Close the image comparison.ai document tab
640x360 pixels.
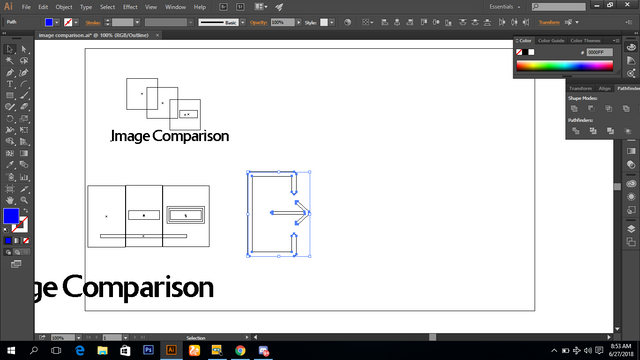coord(158,36)
